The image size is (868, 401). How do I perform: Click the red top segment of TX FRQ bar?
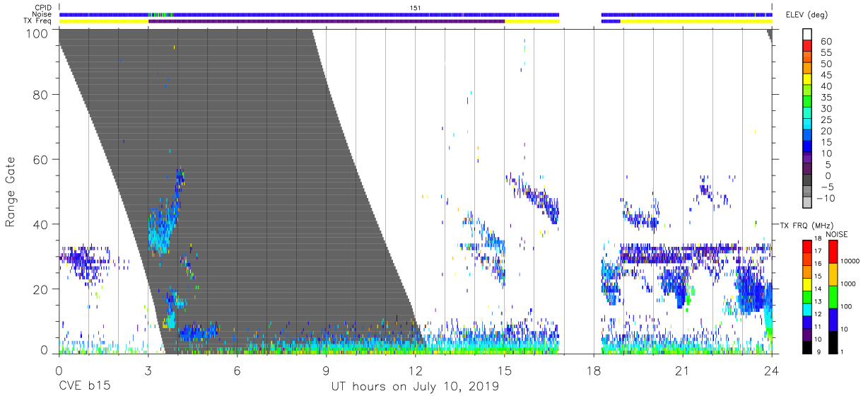[x=808, y=246]
